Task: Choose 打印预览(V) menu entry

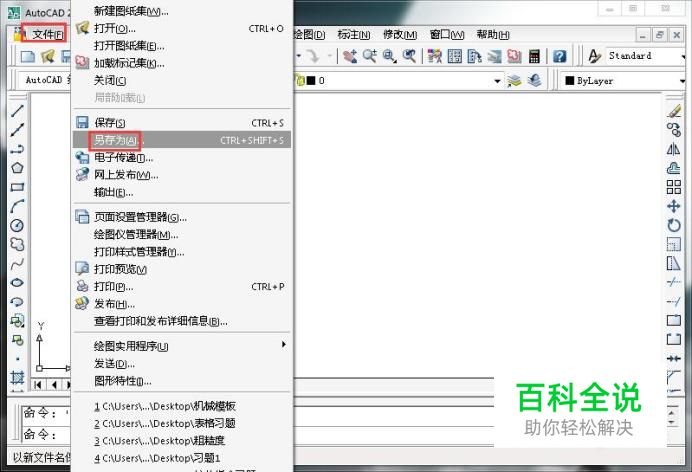Action: [182, 269]
